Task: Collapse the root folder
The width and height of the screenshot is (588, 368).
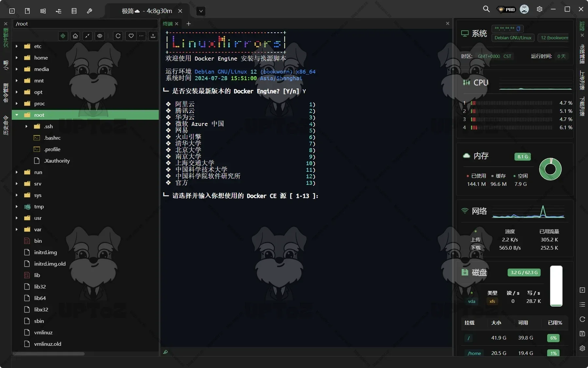Action: point(17,115)
